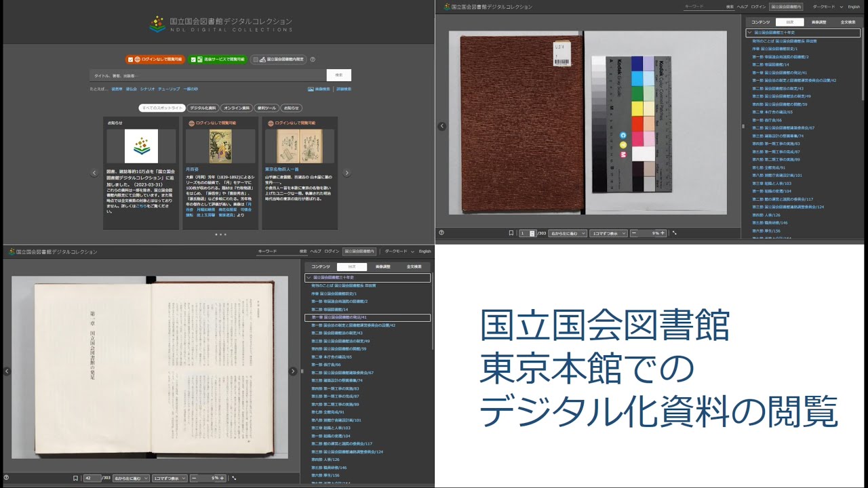Open the コンテンツ tab in the top-right viewer
Image resolution: width=868 pixels, height=488 pixels.
pyautogui.click(x=760, y=22)
